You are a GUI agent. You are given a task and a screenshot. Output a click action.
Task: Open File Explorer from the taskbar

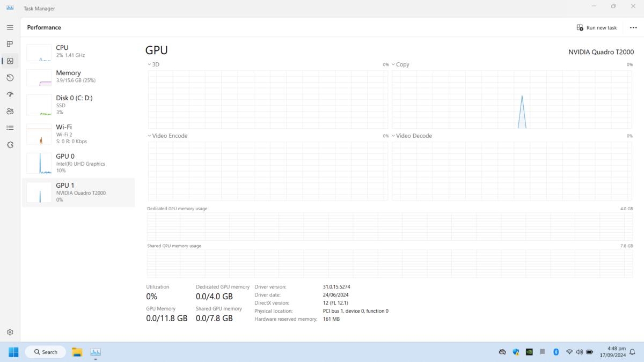coord(77,352)
